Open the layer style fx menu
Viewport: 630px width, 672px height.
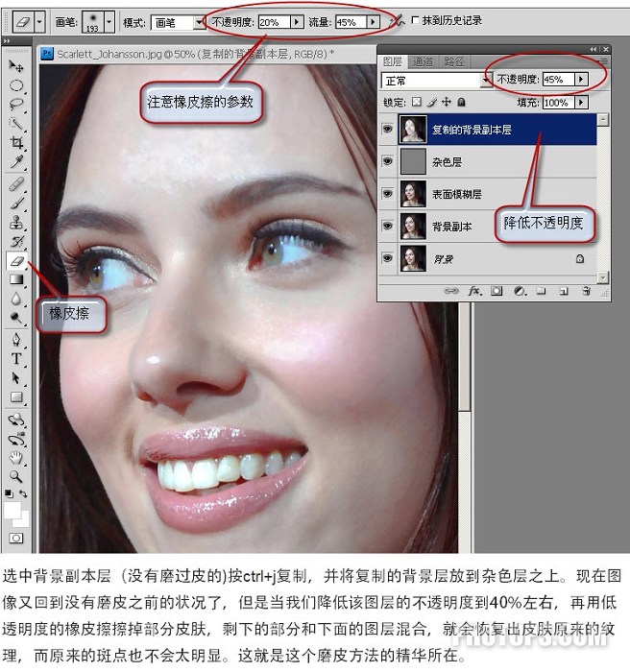pos(474,291)
